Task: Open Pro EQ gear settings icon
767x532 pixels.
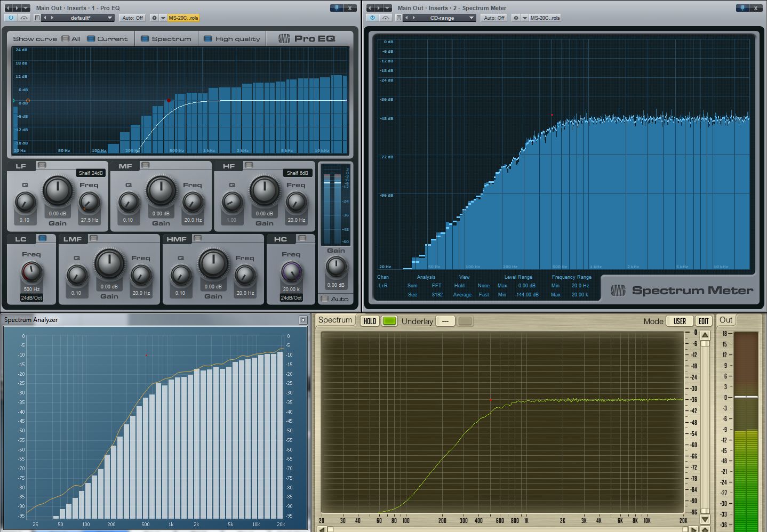Action: point(154,18)
